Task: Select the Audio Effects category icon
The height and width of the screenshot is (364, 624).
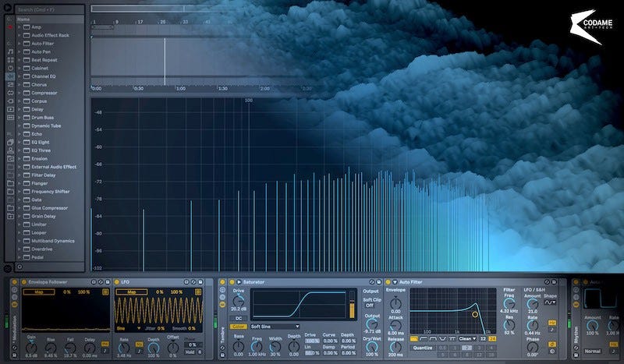Action: (10, 76)
